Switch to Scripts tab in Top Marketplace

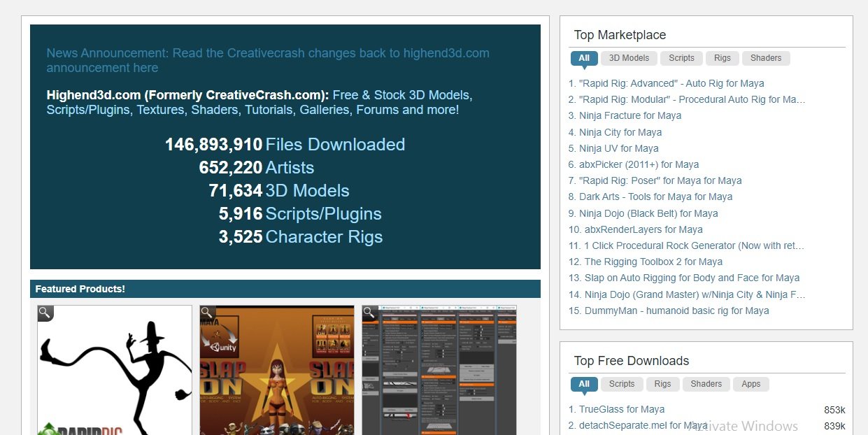(681, 58)
